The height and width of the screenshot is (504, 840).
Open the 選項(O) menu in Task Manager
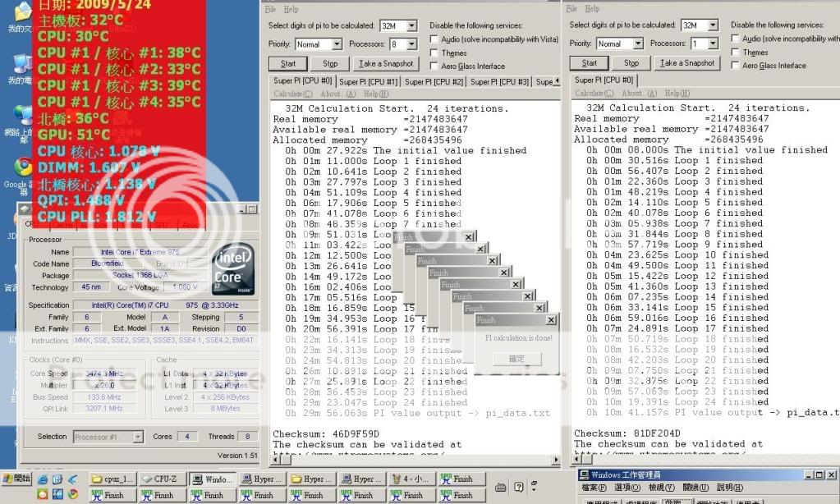click(x=627, y=488)
